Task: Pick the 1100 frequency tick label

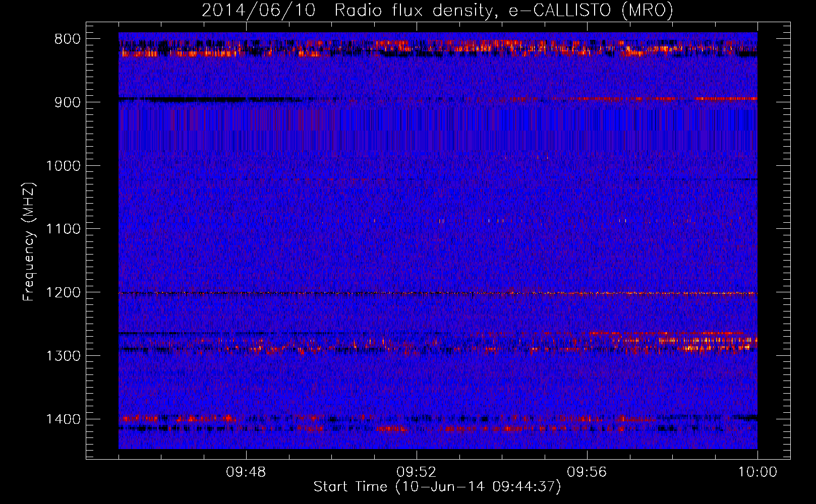Action: tap(64, 229)
